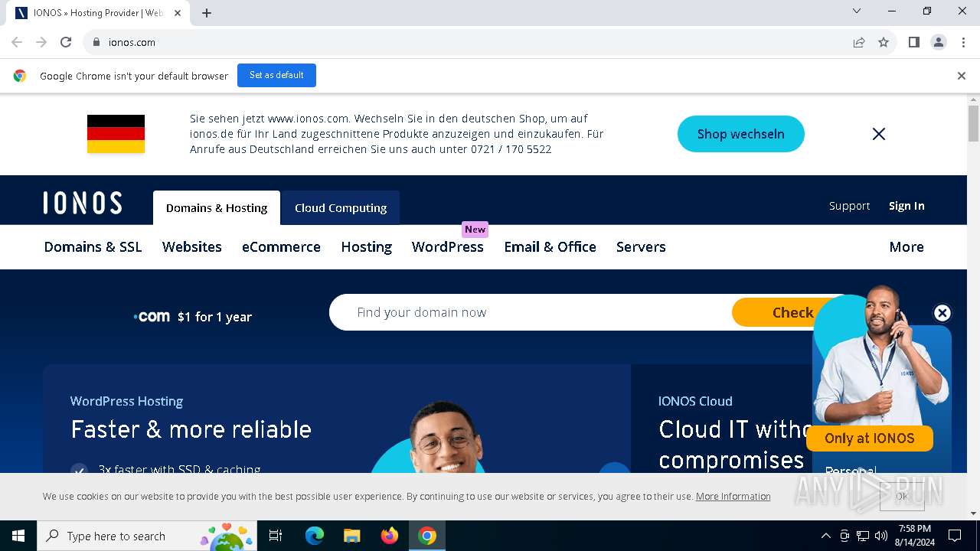This screenshot has height=551, width=980.
Task: Click the site security lock icon
Action: point(96,42)
